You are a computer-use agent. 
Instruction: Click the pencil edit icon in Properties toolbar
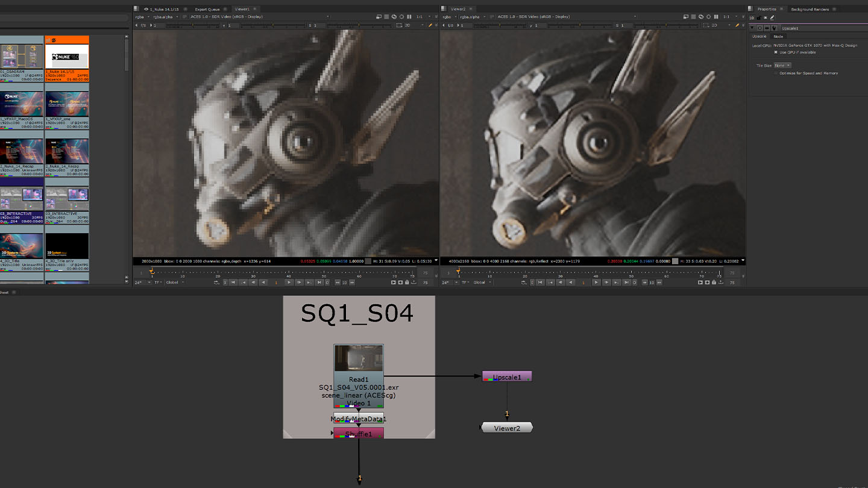[x=772, y=17]
